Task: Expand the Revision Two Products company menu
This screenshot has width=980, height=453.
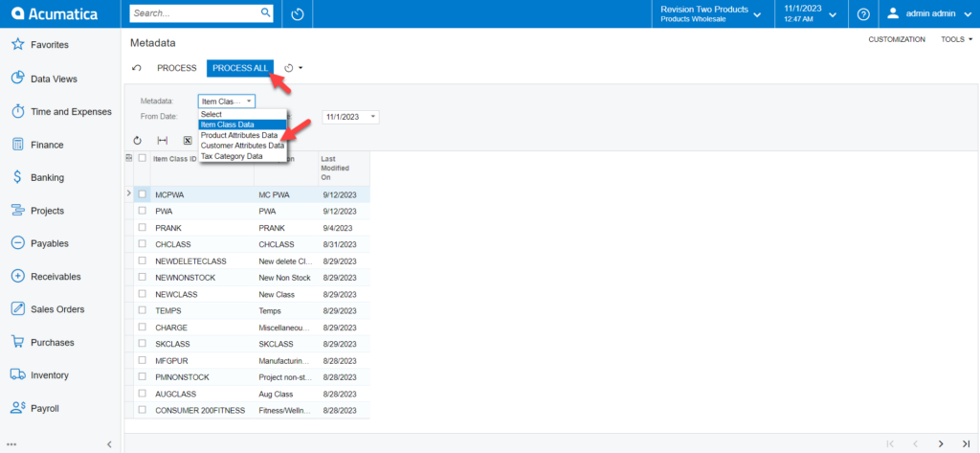Action: 711,13
